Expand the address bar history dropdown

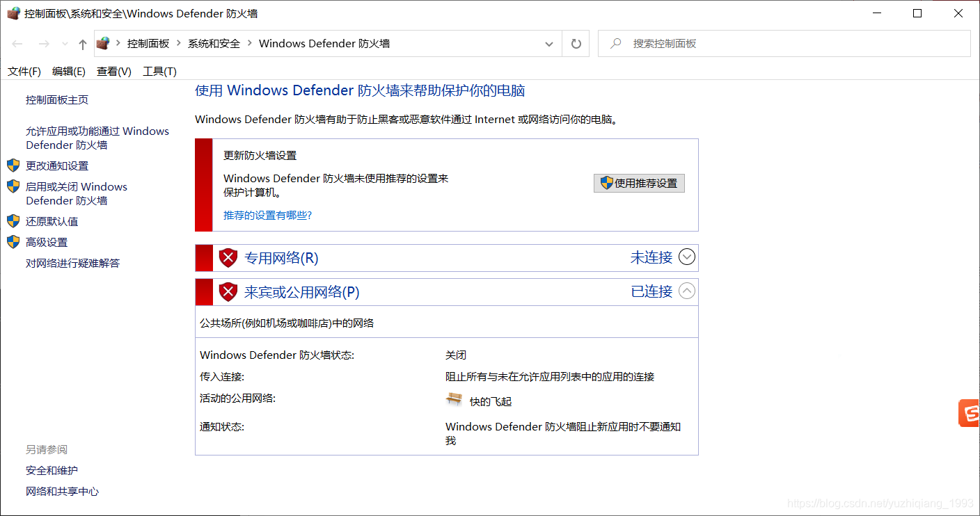point(549,44)
